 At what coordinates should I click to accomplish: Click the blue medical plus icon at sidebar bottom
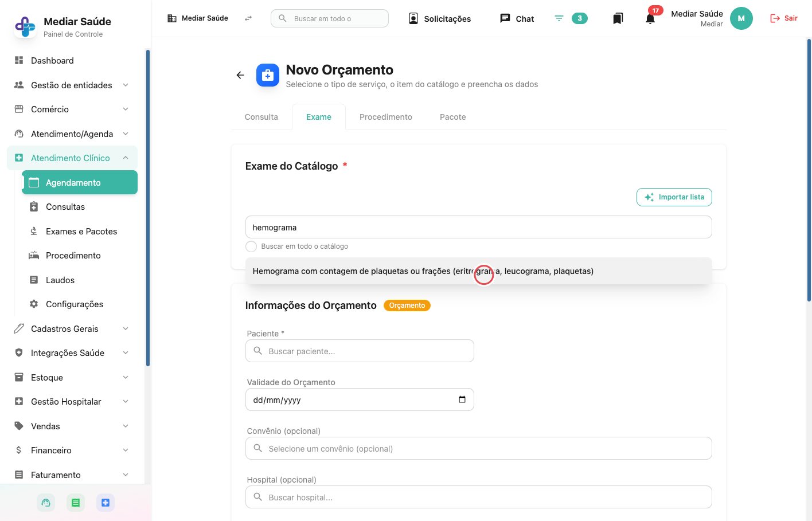(106, 503)
